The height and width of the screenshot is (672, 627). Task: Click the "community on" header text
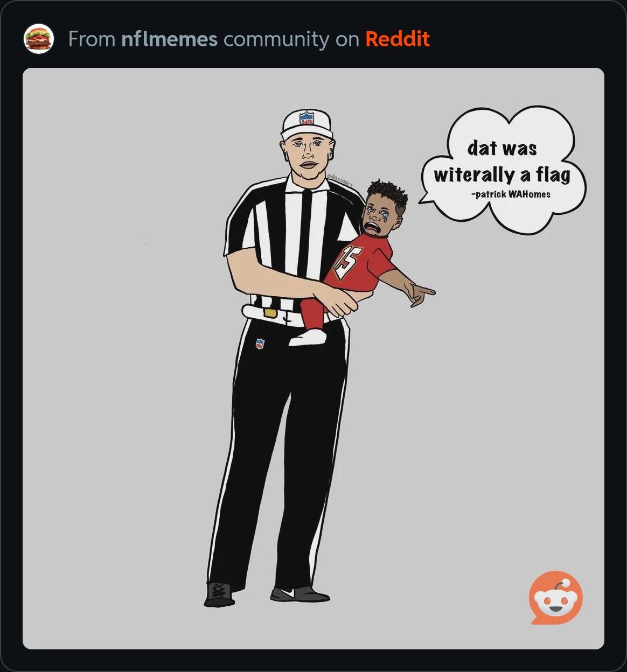point(291,39)
